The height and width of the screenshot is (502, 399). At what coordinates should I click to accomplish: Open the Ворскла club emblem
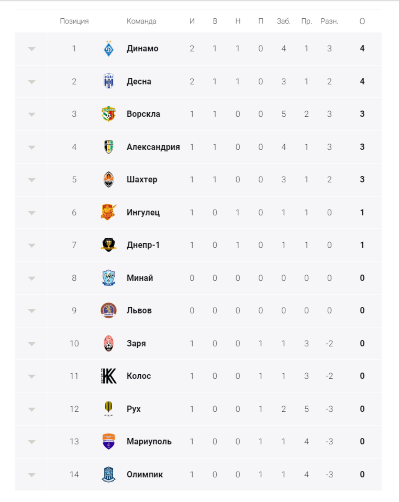[x=109, y=114]
